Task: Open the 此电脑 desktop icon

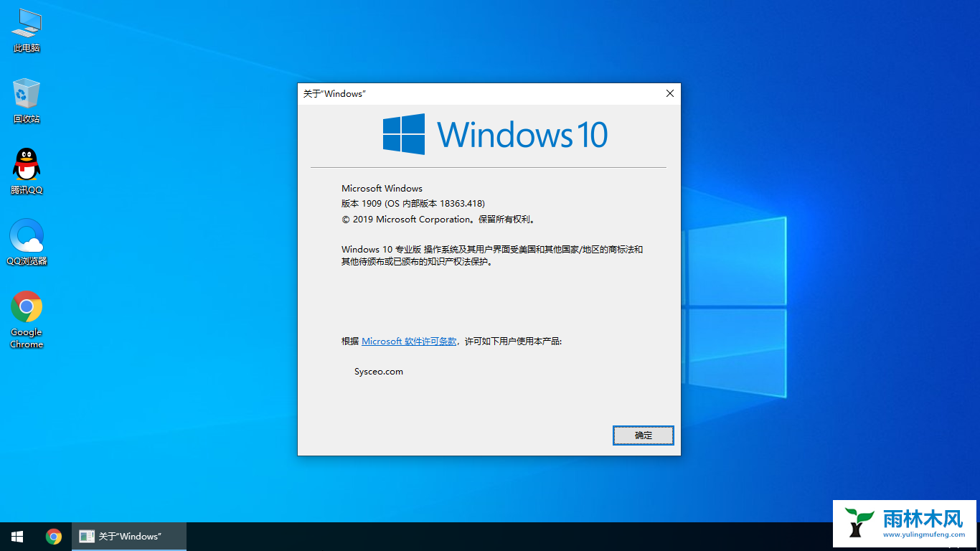Action: coord(27,31)
